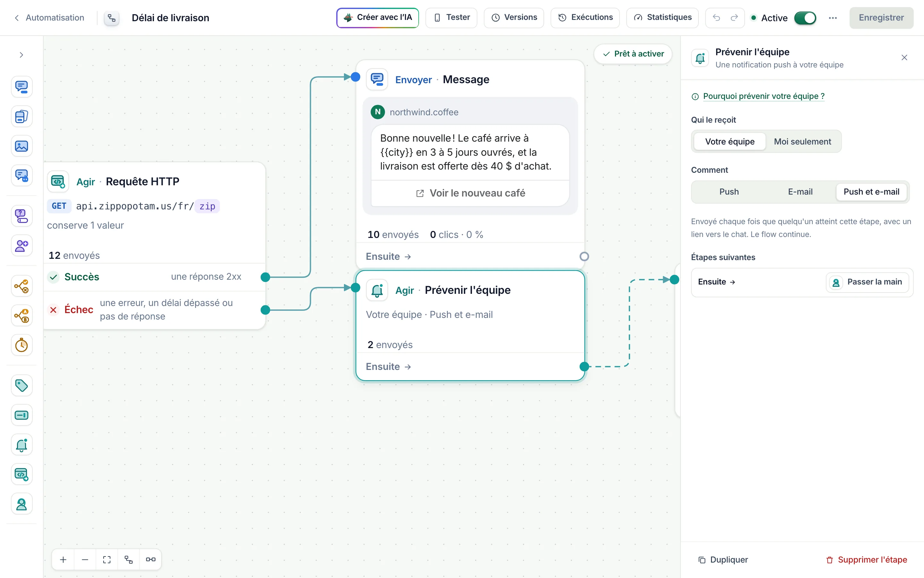Open Créer avec l'IA

pos(377,18)
